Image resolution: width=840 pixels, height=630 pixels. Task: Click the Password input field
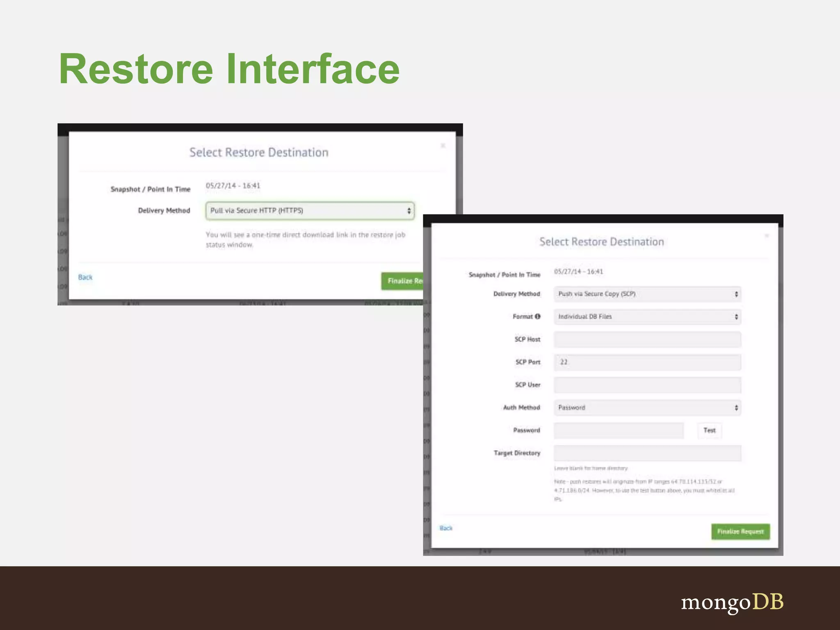619,430
